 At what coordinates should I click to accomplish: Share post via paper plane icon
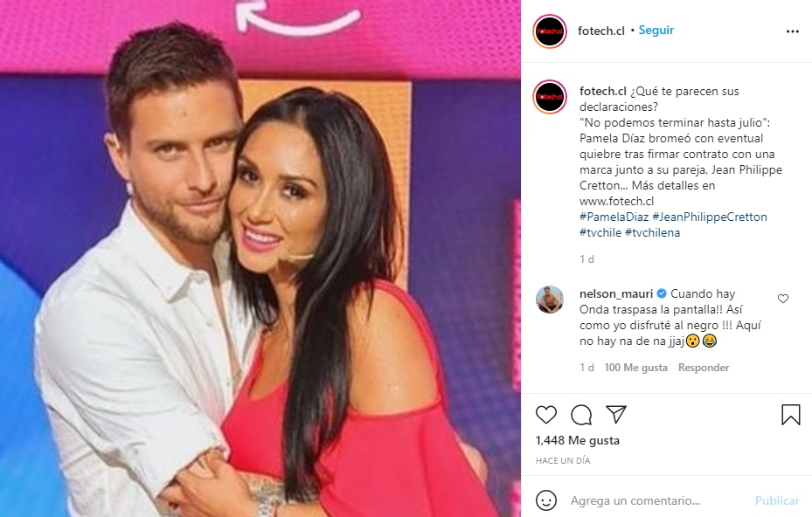click(x=616, y=414)
